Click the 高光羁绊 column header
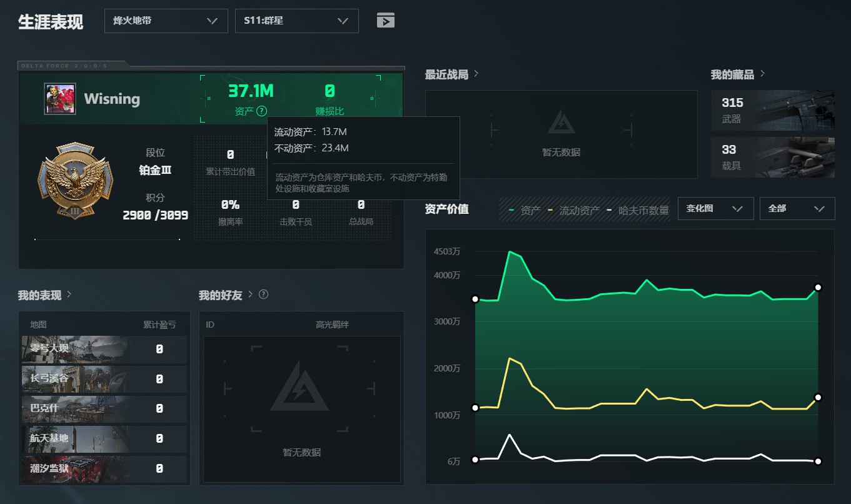 332,325
